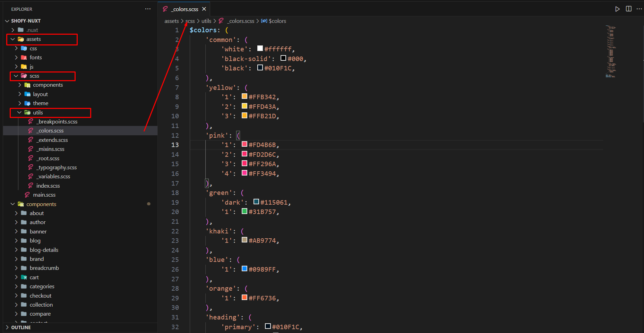Click the Split Editor icon
Screen dimensions: 644x333
tap(628, 9)
